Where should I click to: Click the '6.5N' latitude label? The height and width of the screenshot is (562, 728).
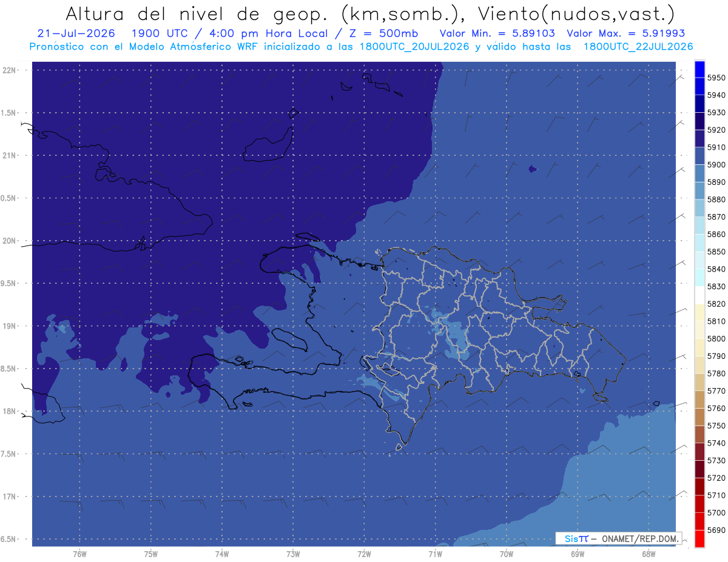click(8, 539)
